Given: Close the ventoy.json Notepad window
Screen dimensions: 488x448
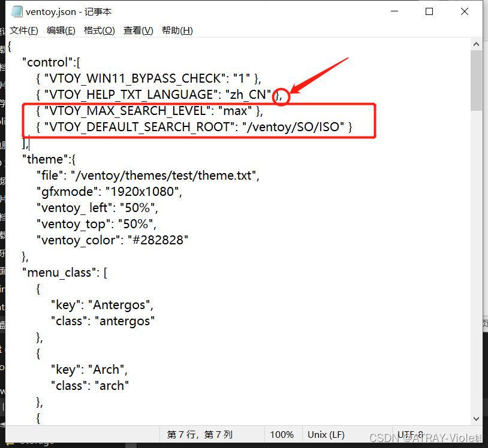Looking at the screenshot, I should [x=465, y=11].
